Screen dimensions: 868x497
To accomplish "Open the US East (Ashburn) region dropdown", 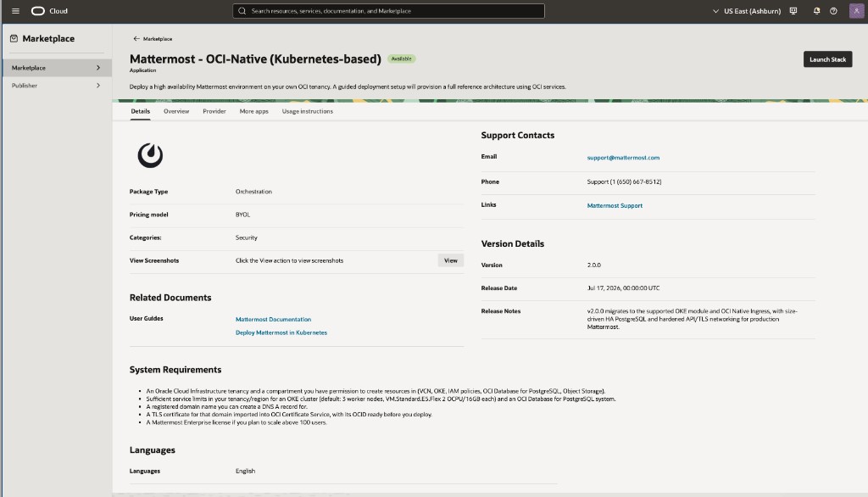I will (747, 11).
